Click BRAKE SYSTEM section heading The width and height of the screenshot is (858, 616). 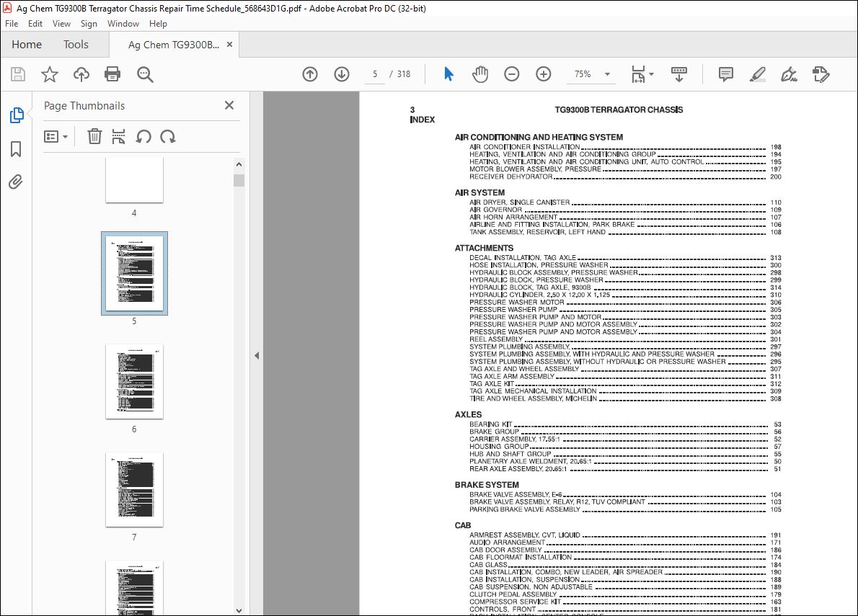pos(487,485)
